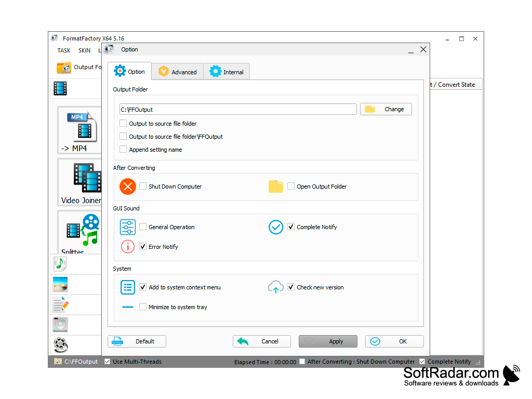Close the Option dialog window

coord(423,49)
